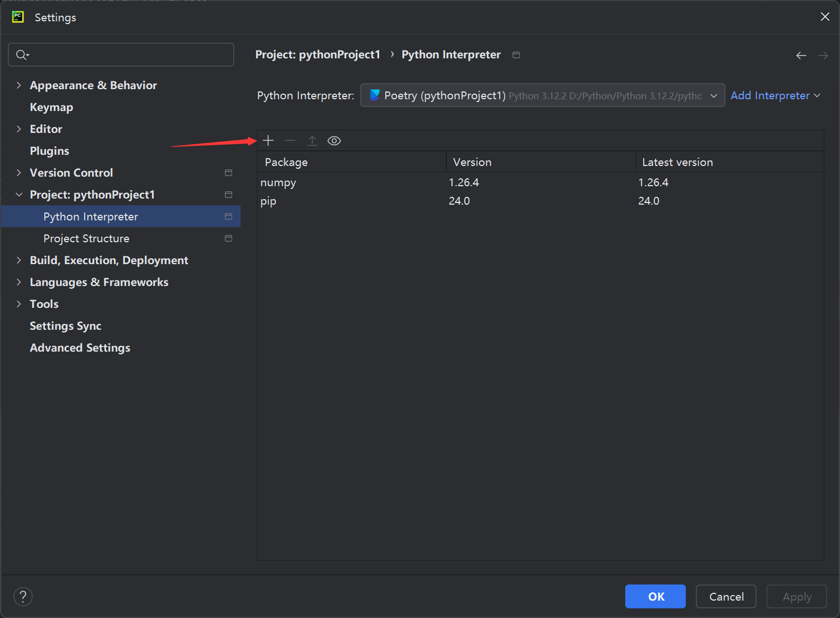Open the help question mark icon
Viewport: 840px width, 618px height.
coord(23,597)
